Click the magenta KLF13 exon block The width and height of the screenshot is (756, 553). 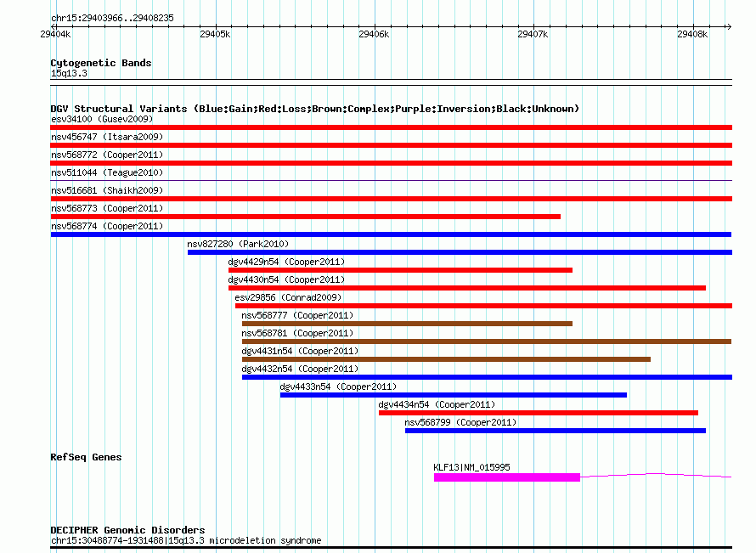tap(507, 477)
